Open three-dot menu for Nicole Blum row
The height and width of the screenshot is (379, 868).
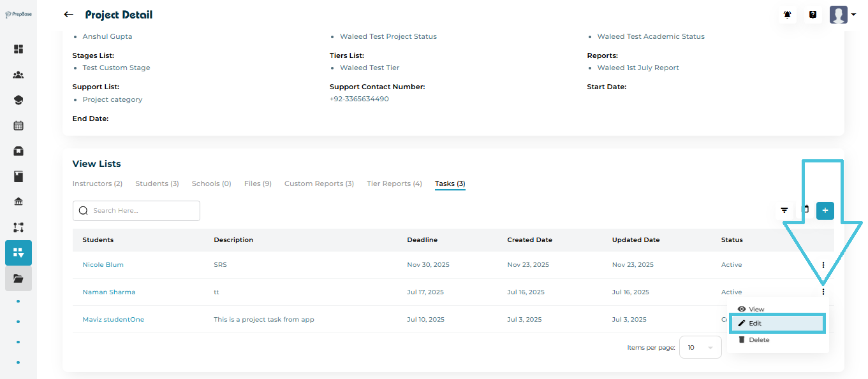pyautogui.click(x=823, y=265)
